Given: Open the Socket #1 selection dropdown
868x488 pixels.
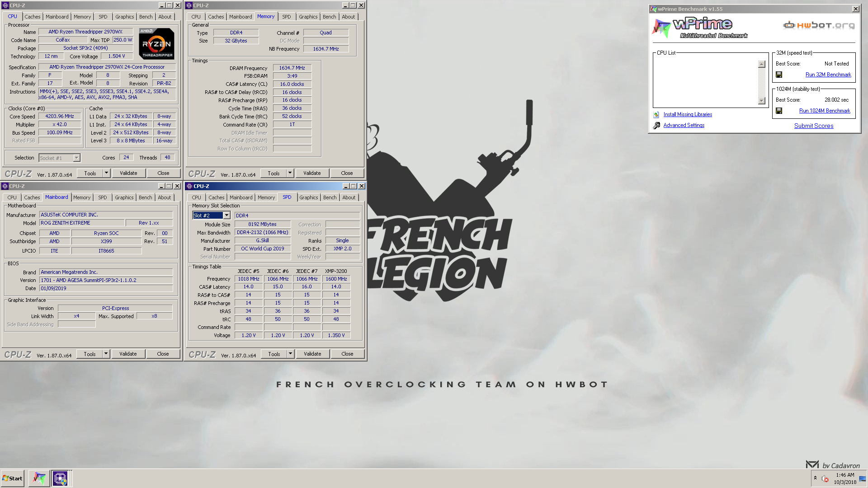Looking at the screenshot, I should tap(76, 158).
